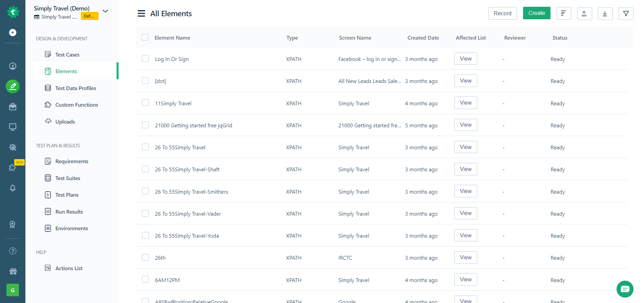View affected list for 6AM12PM element

(466, 279)
